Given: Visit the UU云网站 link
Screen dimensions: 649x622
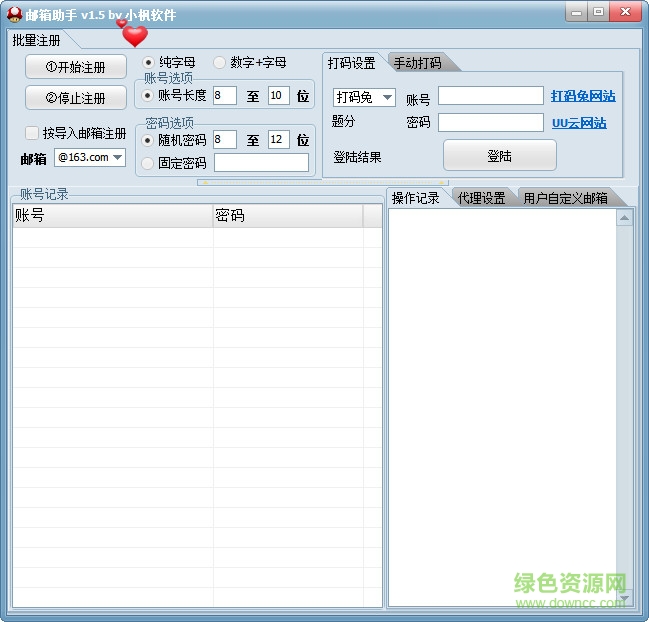Looking at the screenshot, I should click(x=579, y=124).
